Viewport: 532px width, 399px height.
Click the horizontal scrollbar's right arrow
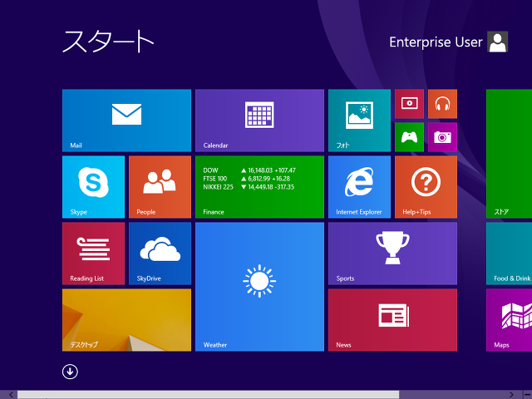(512, 395)
